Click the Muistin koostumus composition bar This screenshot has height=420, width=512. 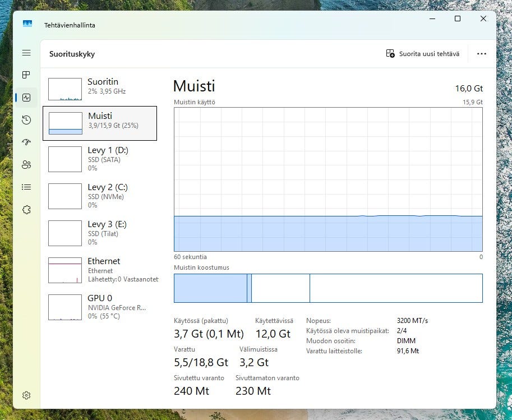tap(328, 288)
